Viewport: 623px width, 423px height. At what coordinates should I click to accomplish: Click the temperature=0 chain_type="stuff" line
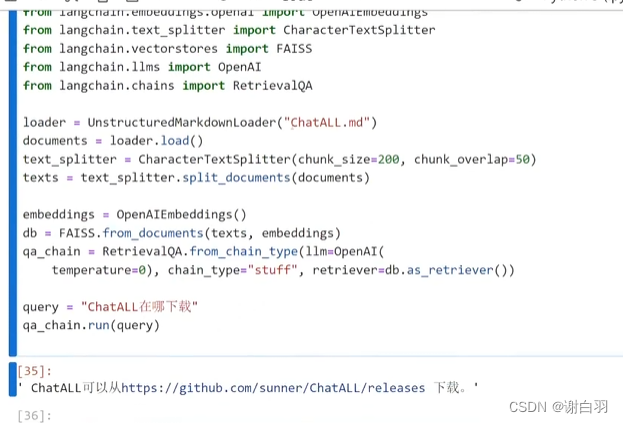point(283,270)
